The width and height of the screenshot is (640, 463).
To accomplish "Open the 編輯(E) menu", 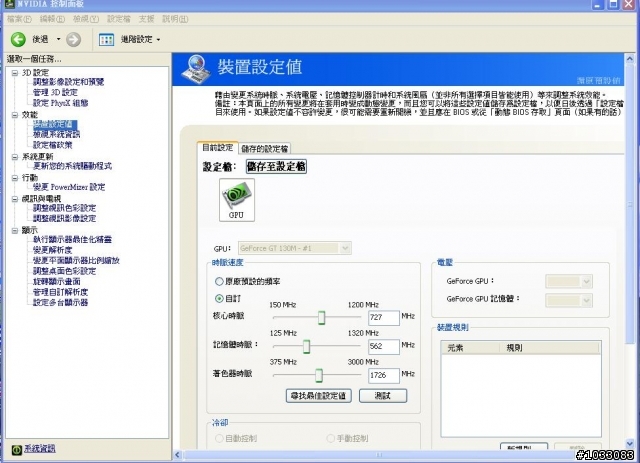I will pyautogui.click(x=52, y=19).
